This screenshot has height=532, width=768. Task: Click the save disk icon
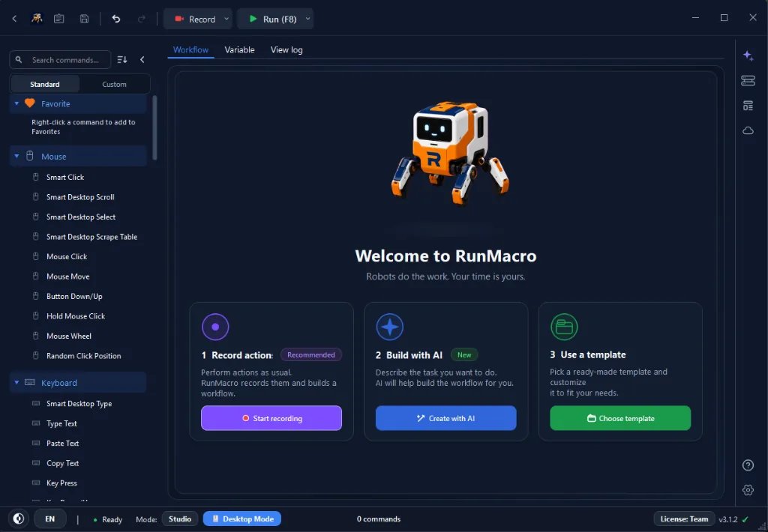tap(84, 19)
